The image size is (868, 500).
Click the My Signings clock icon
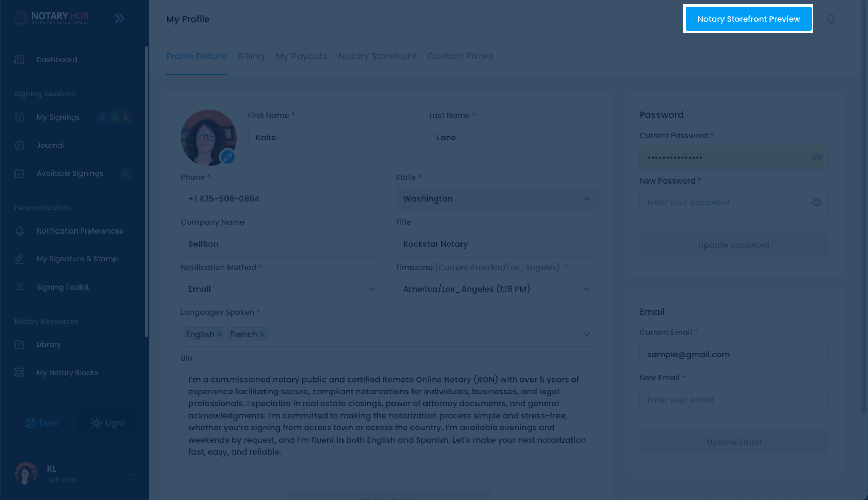click(20, 117)
